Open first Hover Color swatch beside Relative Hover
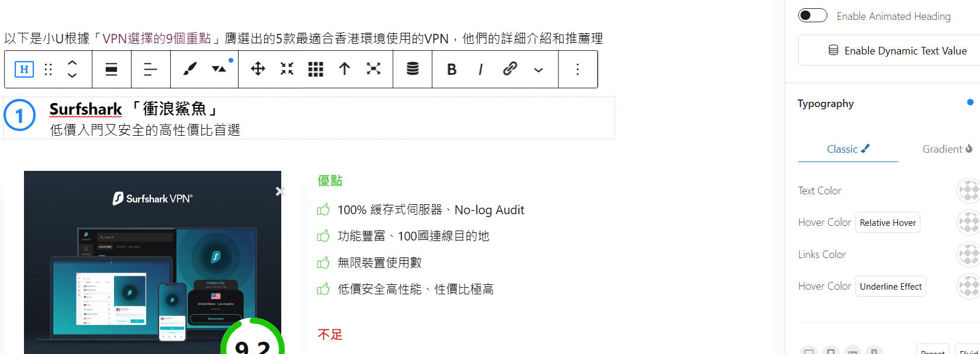The width and height of the screenshot is (980, 354). 968,223
